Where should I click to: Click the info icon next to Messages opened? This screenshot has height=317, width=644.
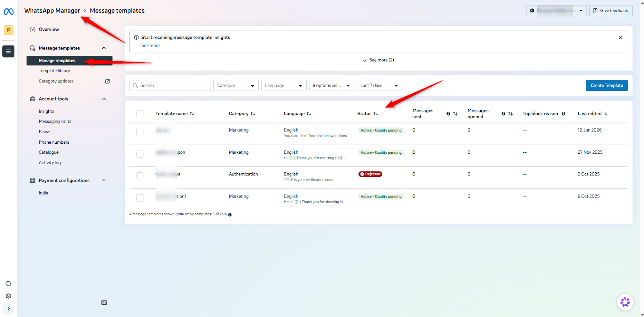pyautogui.click(x=503, y=114)
